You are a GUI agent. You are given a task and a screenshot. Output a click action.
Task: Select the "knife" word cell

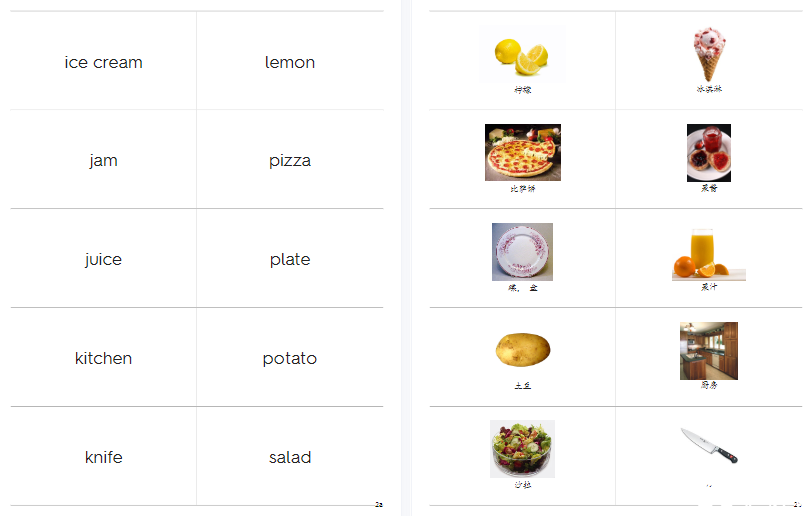[104, 456]
